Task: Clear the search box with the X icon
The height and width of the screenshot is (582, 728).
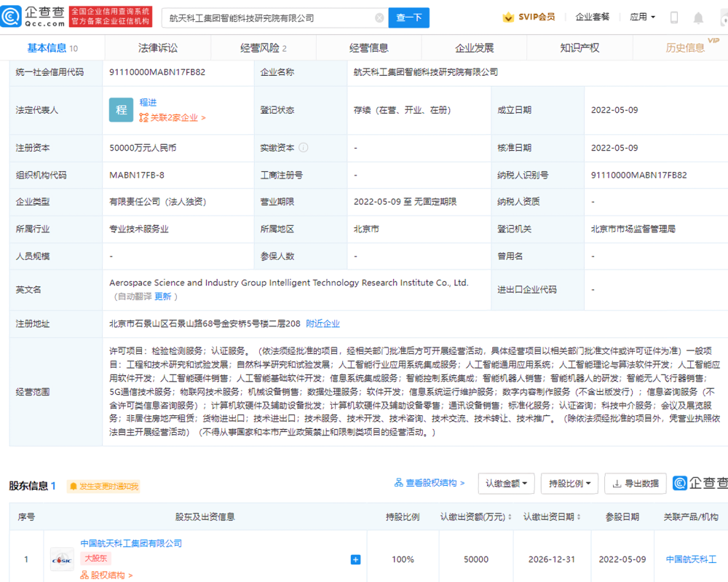Action: point(379,17)
